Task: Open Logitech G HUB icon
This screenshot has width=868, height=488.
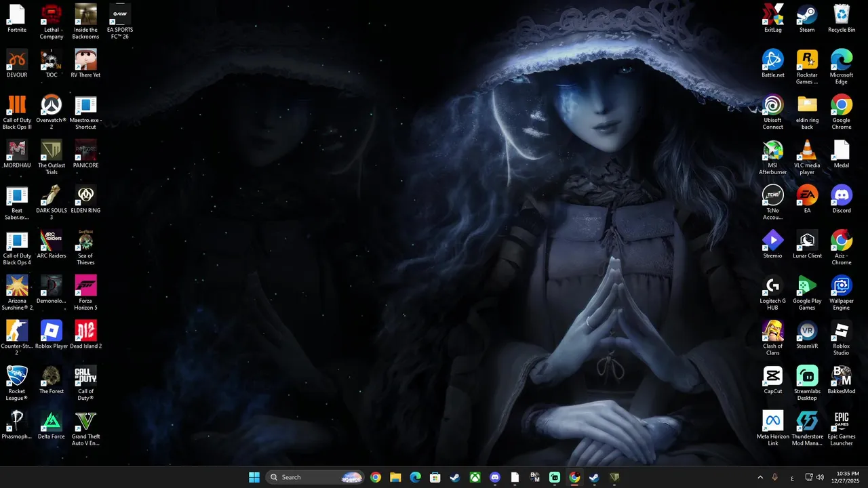Action: [773, 293]
